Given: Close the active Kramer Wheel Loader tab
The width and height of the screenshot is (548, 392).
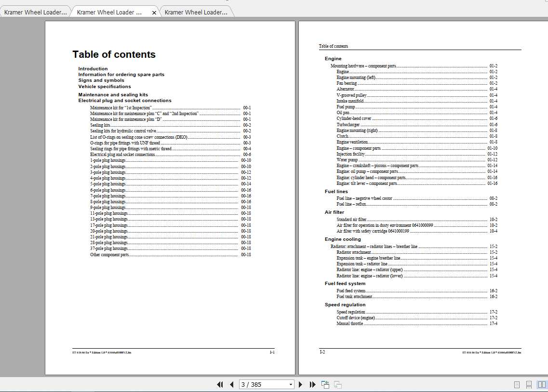Looking at the screenshot, I should (154, 13).
